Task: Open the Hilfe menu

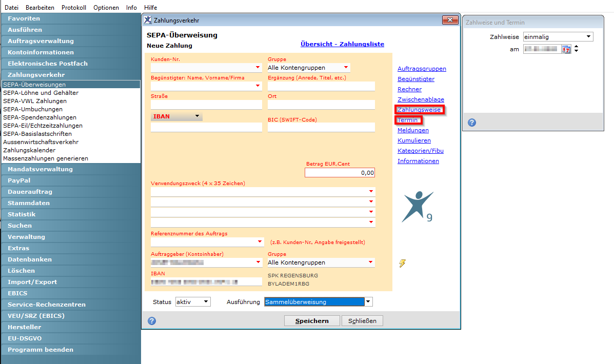Action: 150,8
